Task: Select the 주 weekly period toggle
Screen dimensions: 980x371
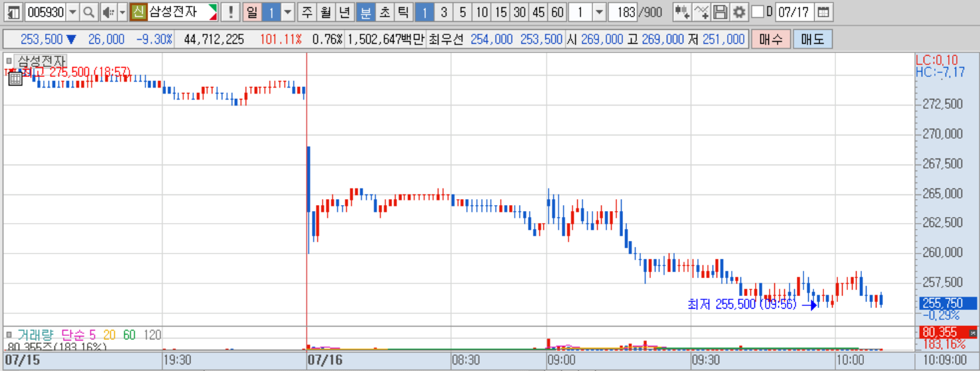Action: (306, 12)
